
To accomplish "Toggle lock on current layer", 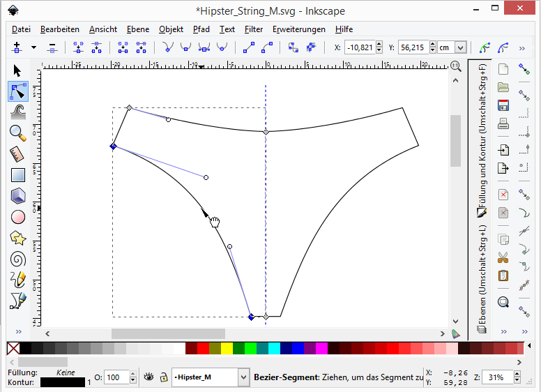I will 163,377.
